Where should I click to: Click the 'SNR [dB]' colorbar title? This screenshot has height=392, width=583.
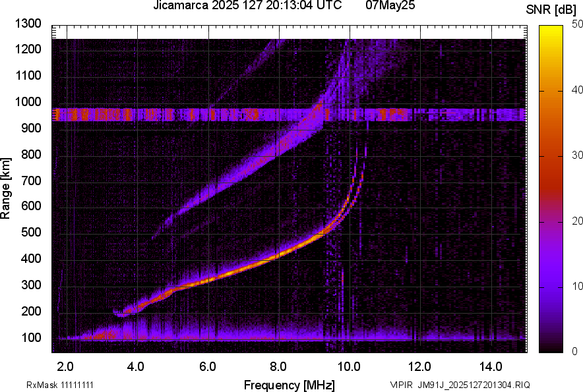click(x=551, y=10)
